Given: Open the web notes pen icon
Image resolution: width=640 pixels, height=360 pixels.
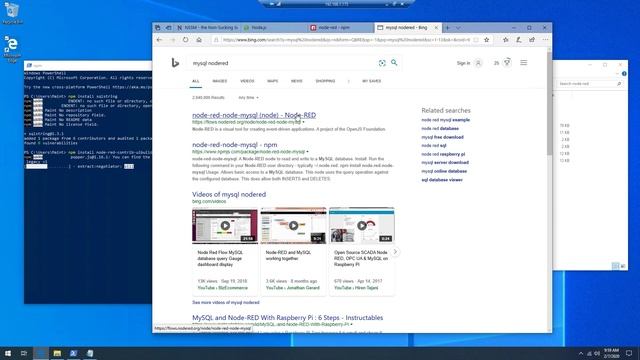Looking at the screenshot, I should (x=518, y=40).
